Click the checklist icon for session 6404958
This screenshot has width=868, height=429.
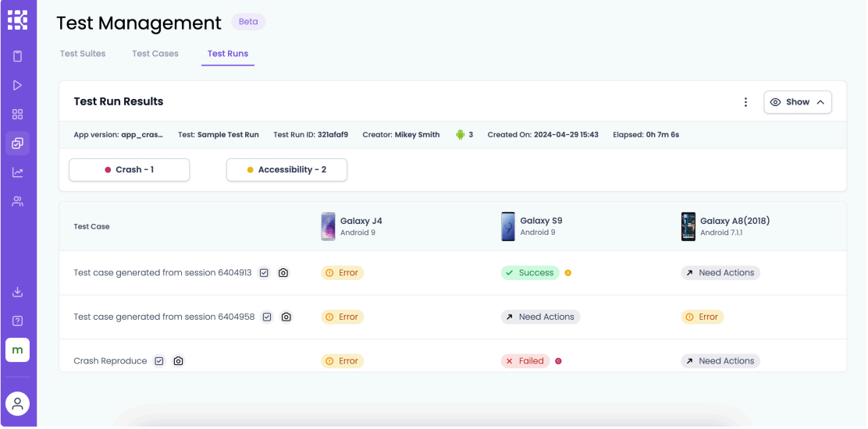coord(268,317)
